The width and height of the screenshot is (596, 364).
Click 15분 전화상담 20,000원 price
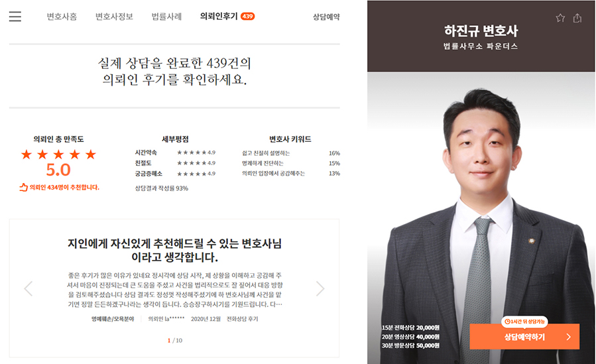pyautogui.click(x=410, y=328)
